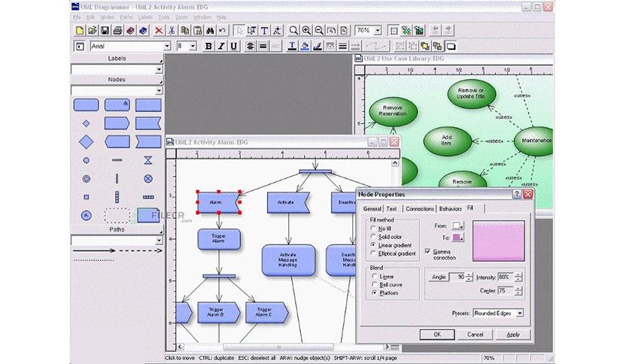Viewport: 629px width, 364px height.
Task: Switch to the Connections tab
Action: point(420,209)
